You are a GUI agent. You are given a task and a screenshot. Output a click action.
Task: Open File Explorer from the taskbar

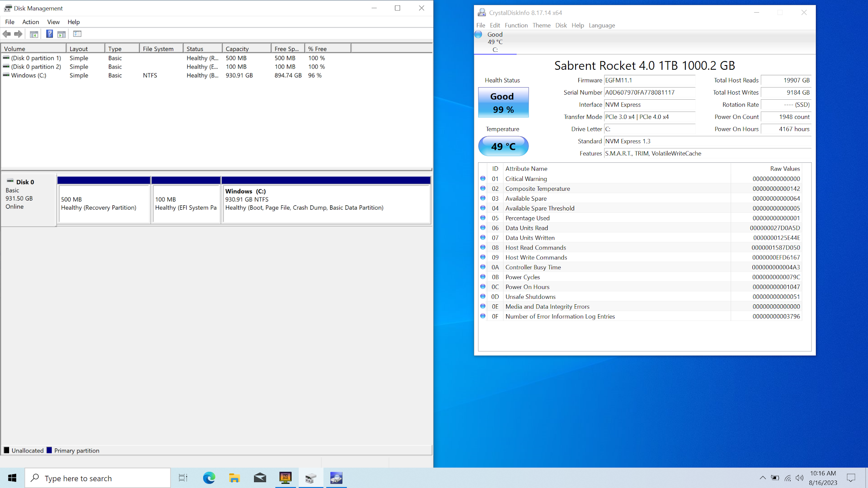(234, 478)
